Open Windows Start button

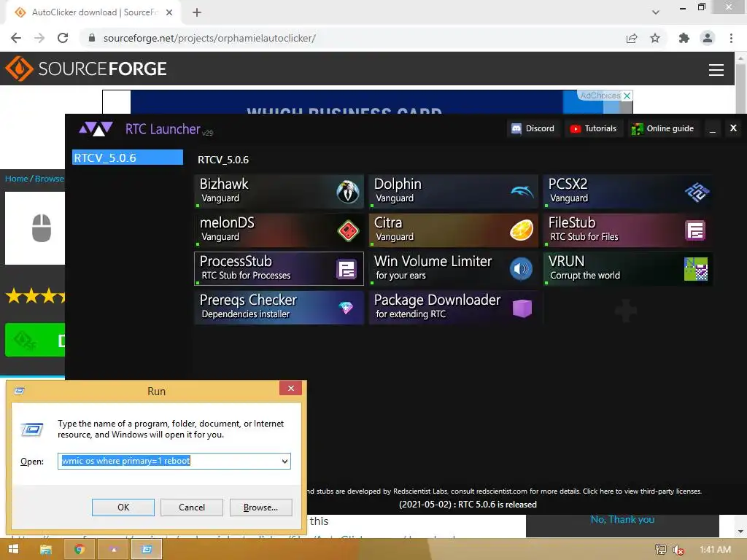click(x=13, y=550)
